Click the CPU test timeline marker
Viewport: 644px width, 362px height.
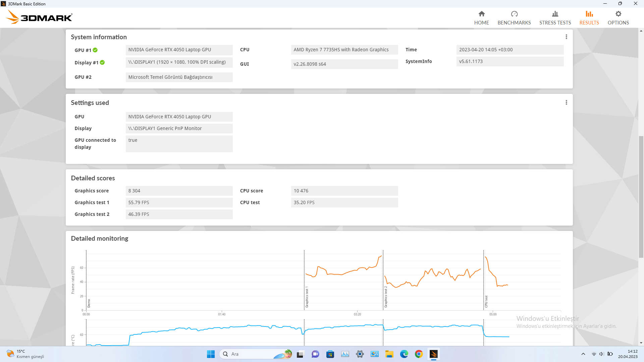(x=486, y=301)
